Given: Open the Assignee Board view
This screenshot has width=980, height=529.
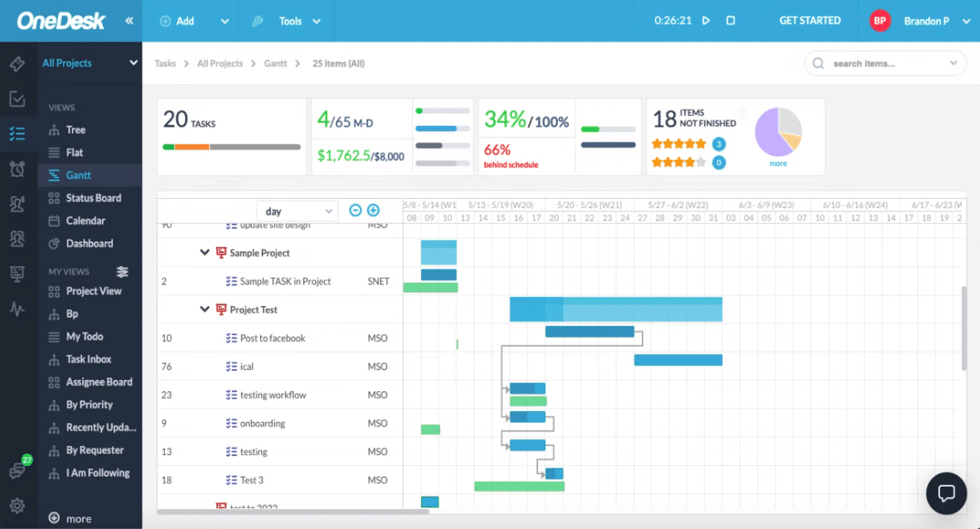Looking at the screenshot, I should [x=99, y=382].
